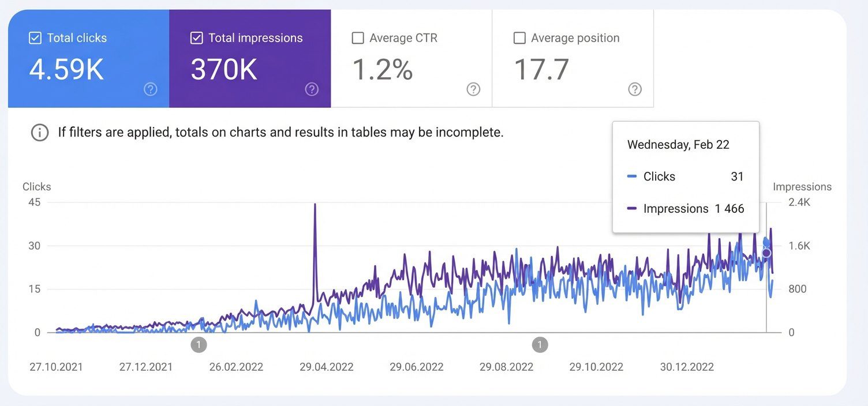
Task: Click the blue Clicks legend swatch in tooltip
Action: click(631, 177)
